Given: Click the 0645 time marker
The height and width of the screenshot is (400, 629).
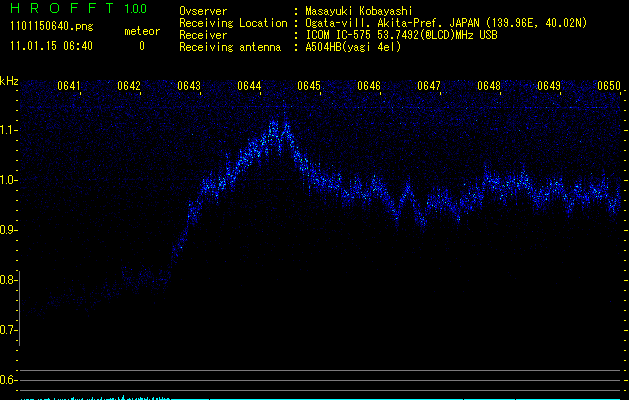Looking at the screenshot, I should click(309, 86).
